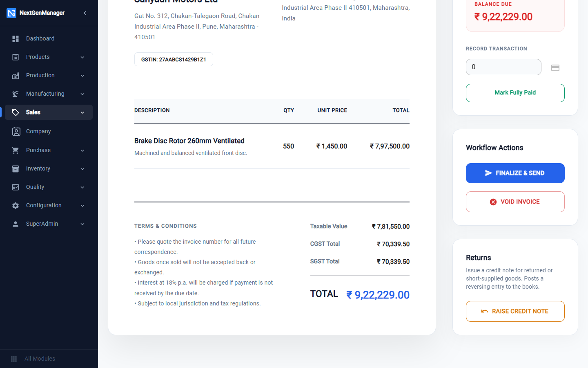Click the All Modules grid icon

pos(14,359)
